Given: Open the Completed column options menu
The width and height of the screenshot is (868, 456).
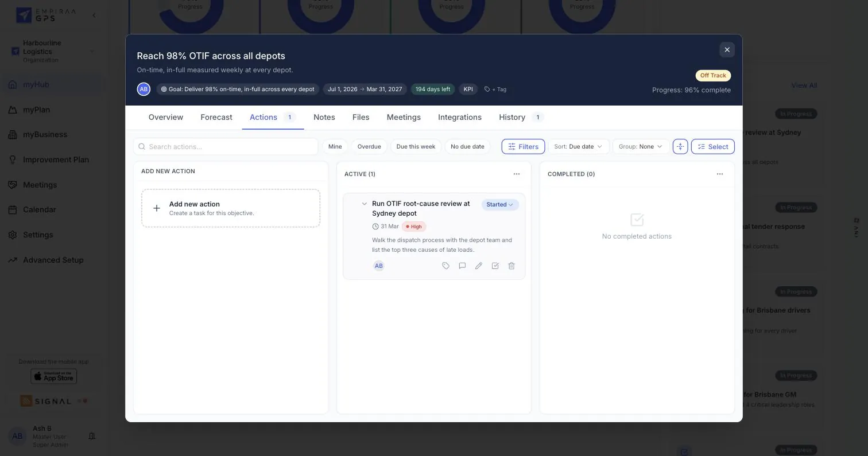Looking at the screenshot, I should click(720, 174).
